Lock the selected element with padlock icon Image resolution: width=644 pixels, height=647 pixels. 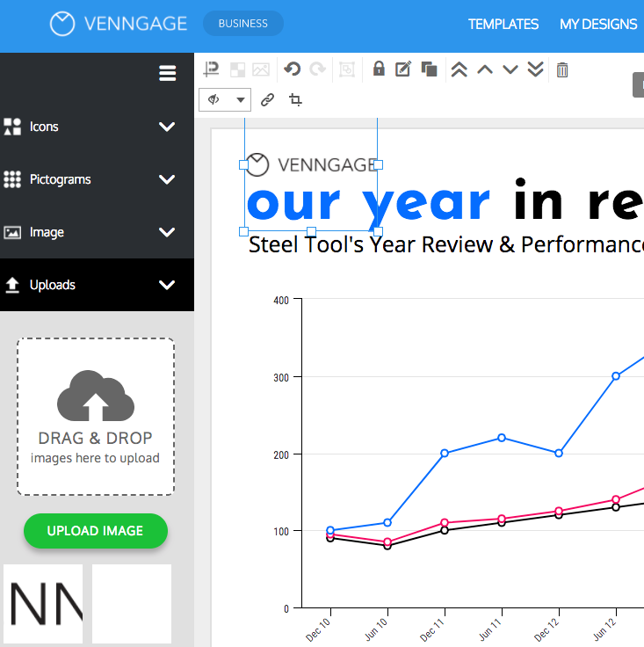click(379, 69)
